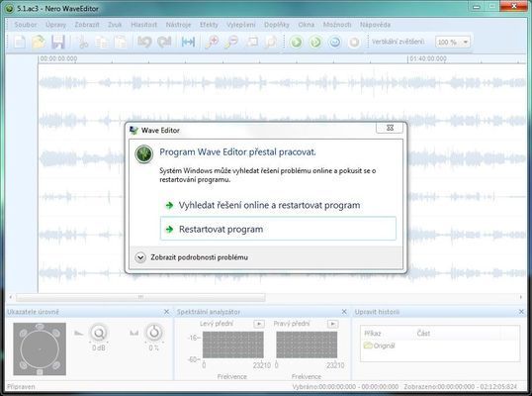Click the Zobrazeno time range in status bar
Image resolution: width=532 pixels, height=396 pixels.
click(461, 387)
